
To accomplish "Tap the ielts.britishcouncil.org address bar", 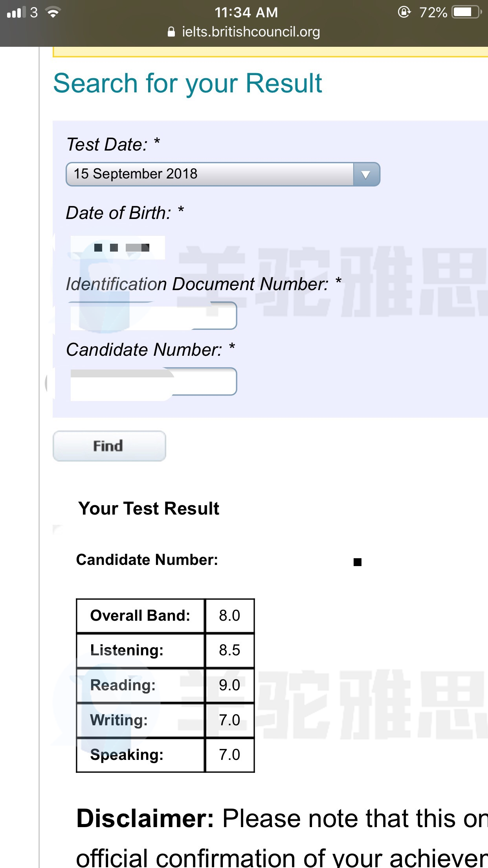I will [244, 32].
